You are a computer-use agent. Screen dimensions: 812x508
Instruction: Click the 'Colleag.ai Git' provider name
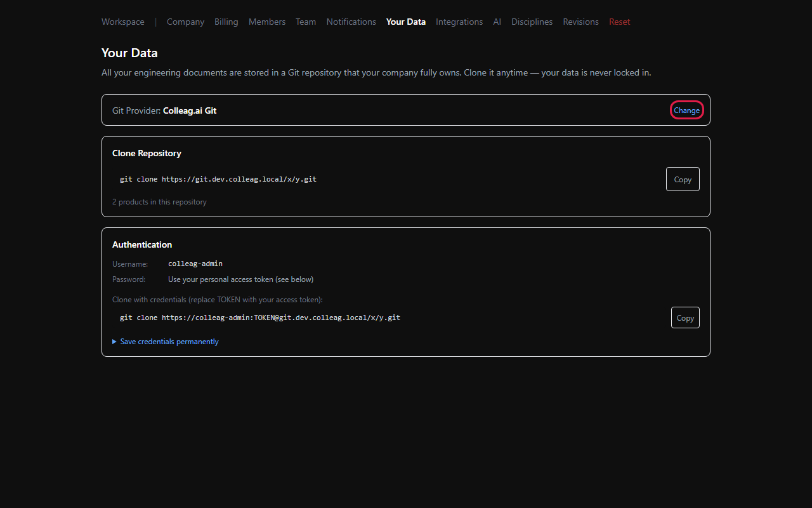[x=190, y=110]
